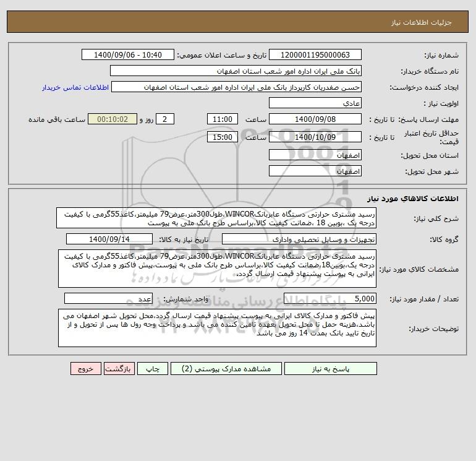
Task: Click the 'مهلت ارسال پاسخ: تا تاریخ :' label
Action: pyautogui.click(x=414, y=119)
